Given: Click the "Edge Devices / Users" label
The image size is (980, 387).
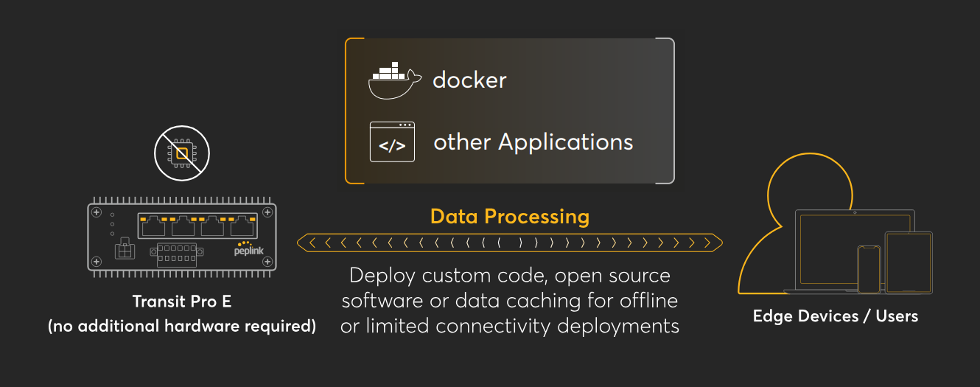Looking at the screenshot, I should [835, 316].
